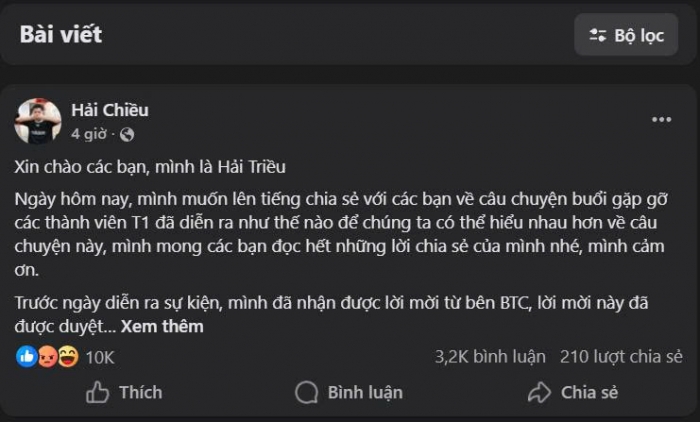The width and height of the screenshot is (700, 422).
Task: Open the three-dot post options menu
Action: pos(661,120)
